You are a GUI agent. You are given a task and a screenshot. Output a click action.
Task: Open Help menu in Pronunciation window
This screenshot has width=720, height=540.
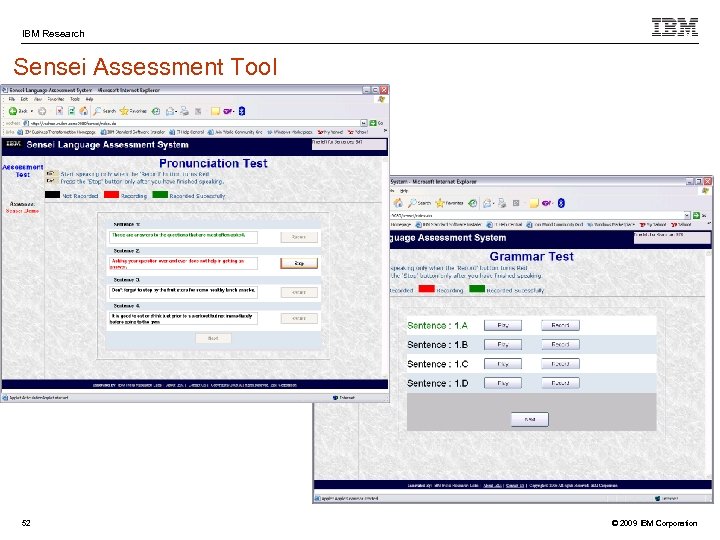pos(90,99)
